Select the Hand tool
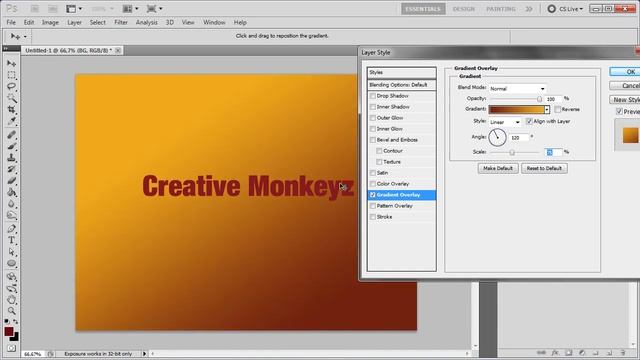The height and width of the screenshot is (360, 640). click(11, 300)
